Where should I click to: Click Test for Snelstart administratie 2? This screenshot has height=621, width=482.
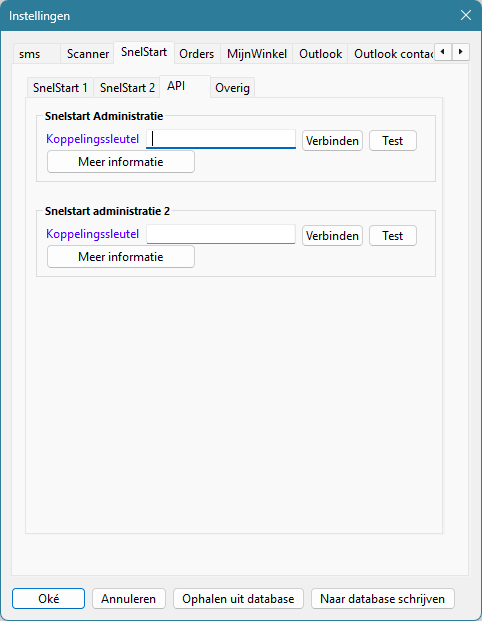392,236
